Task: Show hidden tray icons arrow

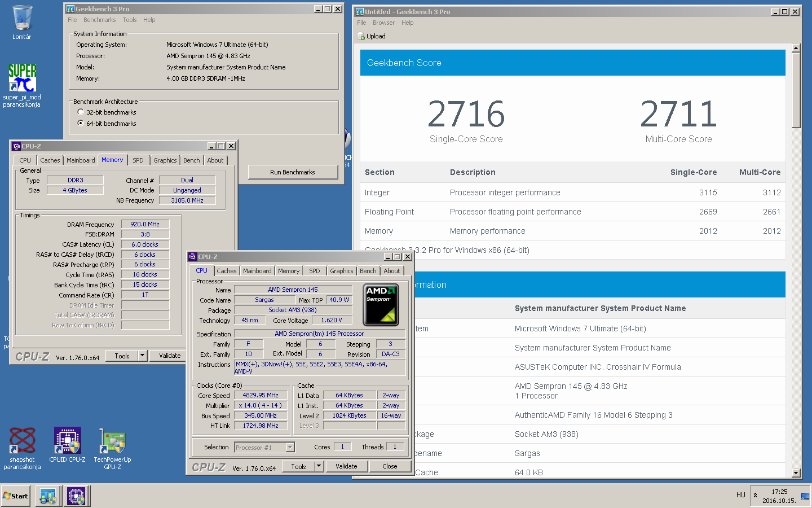Action: tap(755, 496)
